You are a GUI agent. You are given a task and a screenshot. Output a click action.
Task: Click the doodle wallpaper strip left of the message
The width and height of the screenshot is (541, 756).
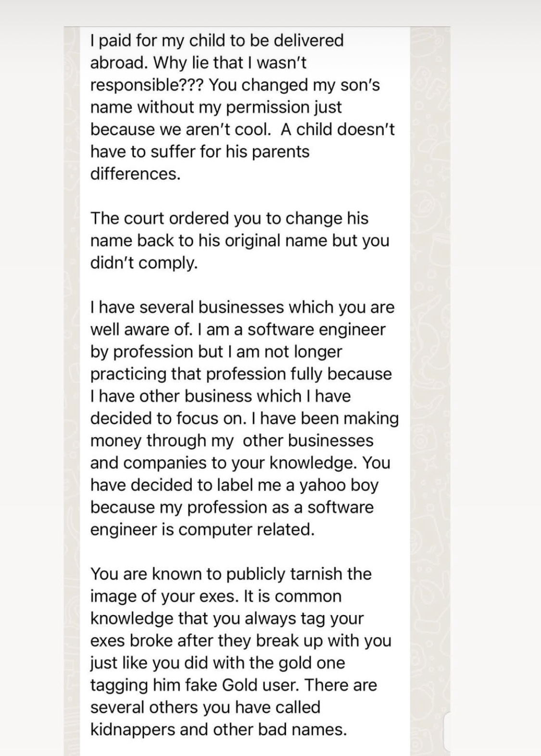72,391
